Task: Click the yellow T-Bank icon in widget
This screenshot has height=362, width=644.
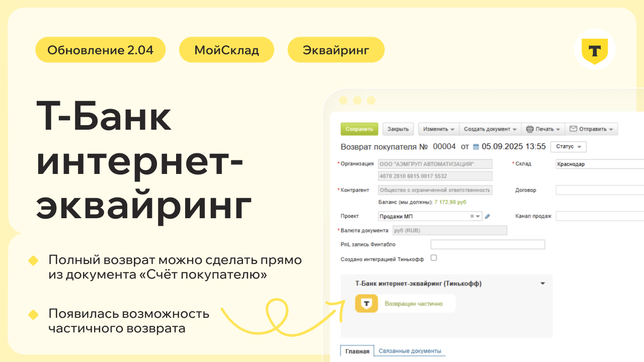Action: (x=366, y=304)
